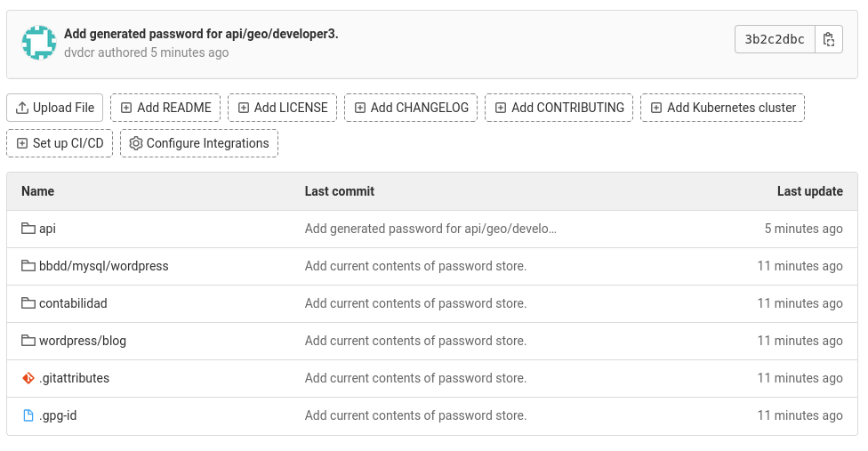The height and width of the screenshot is (451, 868).
Task: Open Set up CI/CD
Action: coord(60,143)
